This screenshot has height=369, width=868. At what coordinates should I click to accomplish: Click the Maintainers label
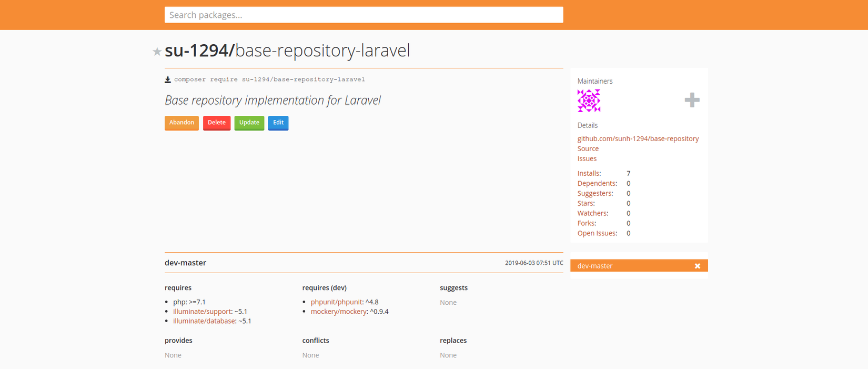[595, 81]
